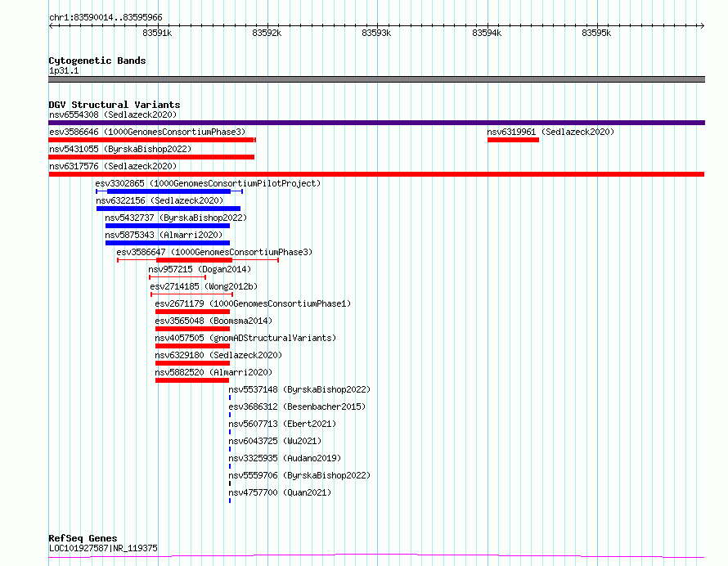This screenshot has width=728, height=566.
Task: Open esv3586647 (1000GenomesConsortiumPhase3) label
Action: point(214,252)
